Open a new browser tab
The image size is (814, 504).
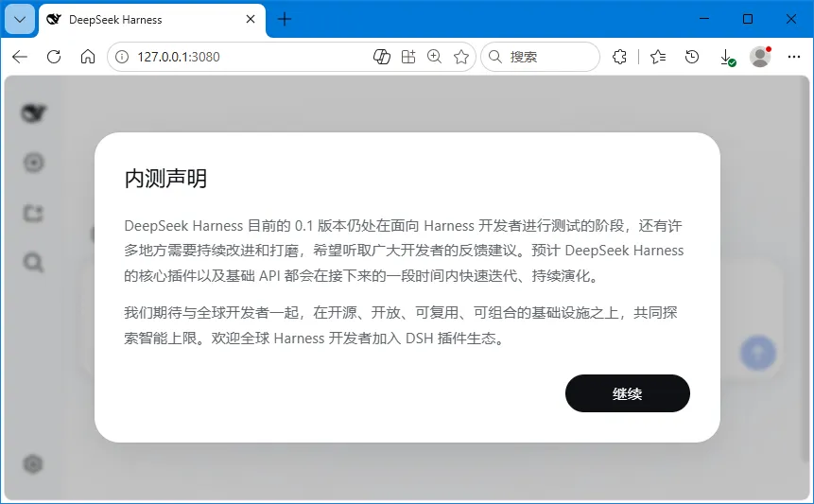click(x=284, y=19)
